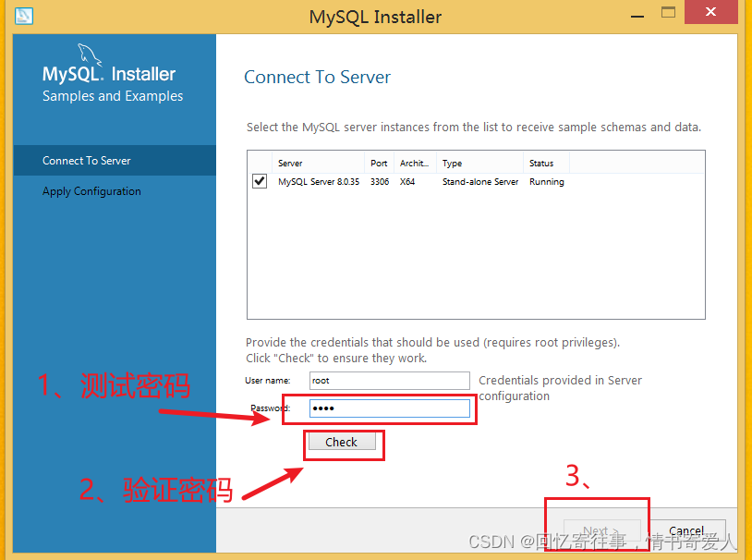752x560 pixels.
Task: Click the Status column header
Action: [546, 164]
